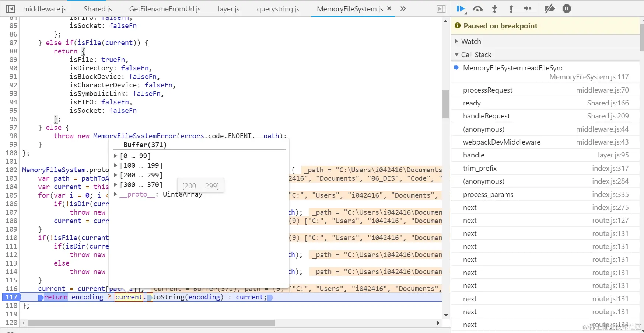Toggle breakpoint on line 116
The width and height of the screenshot is (644, 333).
11,289
